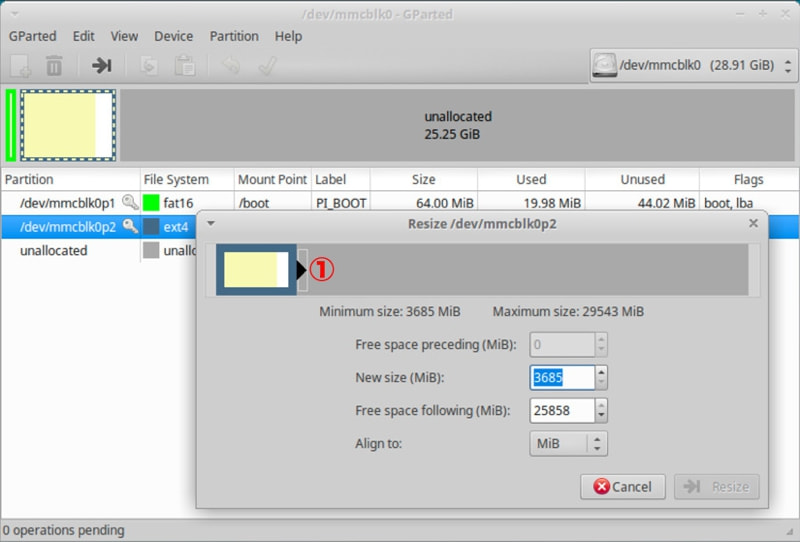Click the 64.00 MiB size cell

444,203
